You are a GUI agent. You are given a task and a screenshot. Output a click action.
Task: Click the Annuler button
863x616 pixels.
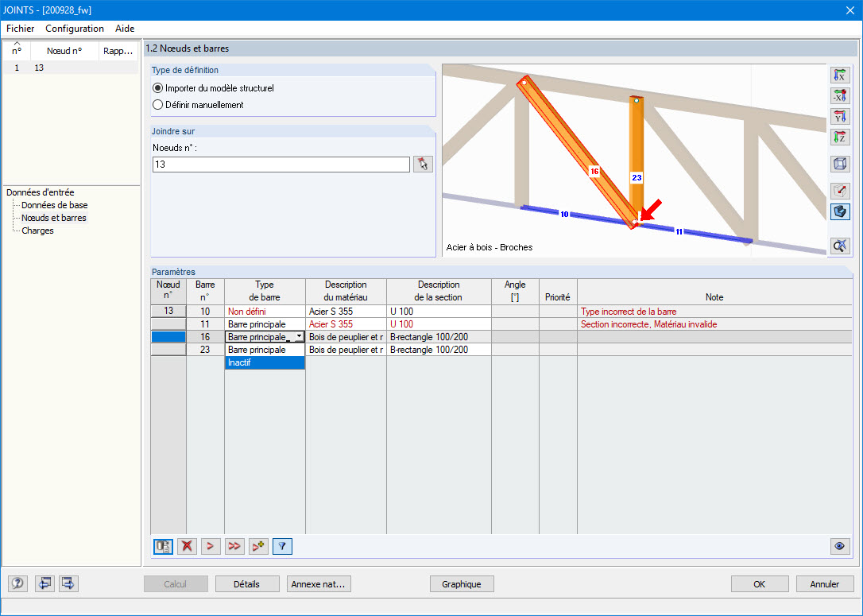(x=825, y=584)
